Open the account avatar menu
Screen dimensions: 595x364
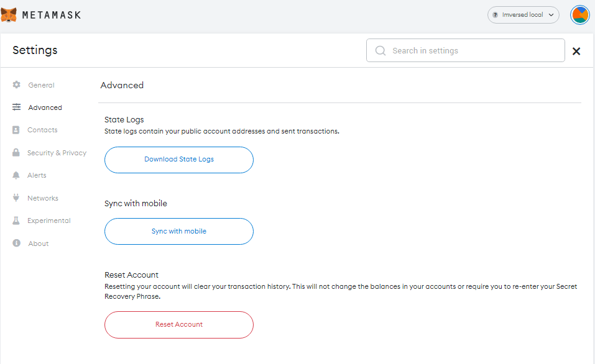coord(580,15)
